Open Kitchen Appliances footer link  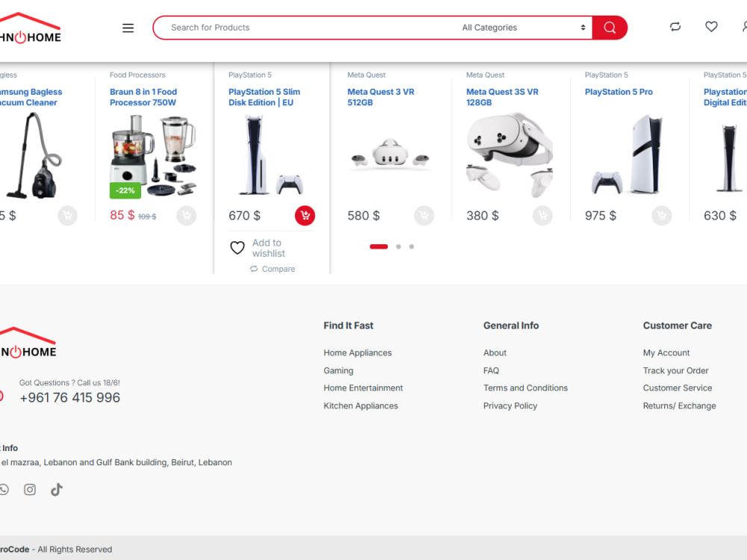pos(361,405)
